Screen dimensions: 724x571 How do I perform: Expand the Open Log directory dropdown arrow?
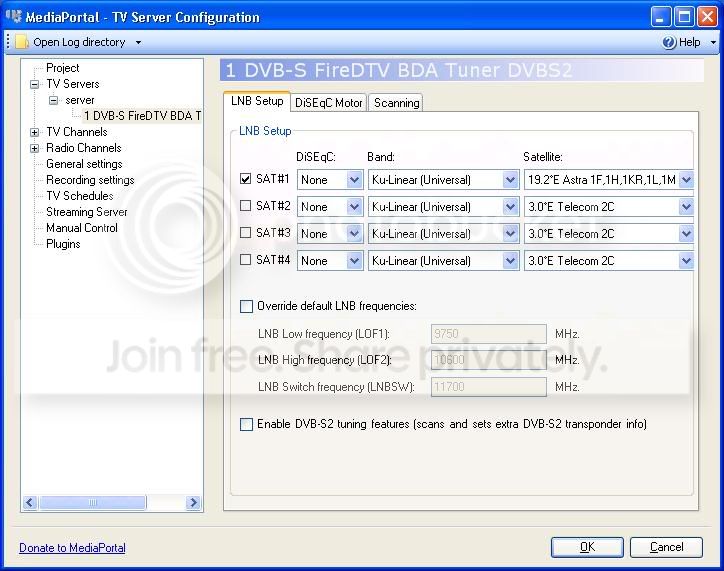click(x=138, y=42)
